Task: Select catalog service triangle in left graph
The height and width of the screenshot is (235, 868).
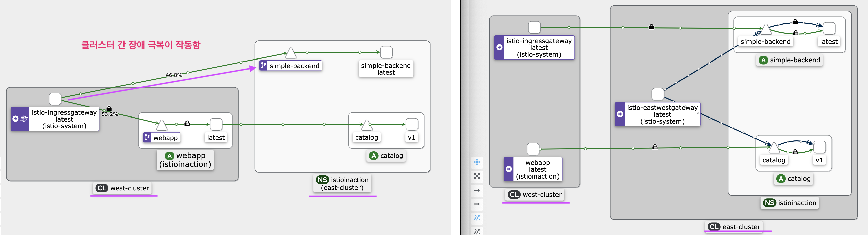Action: click(367, 125)
